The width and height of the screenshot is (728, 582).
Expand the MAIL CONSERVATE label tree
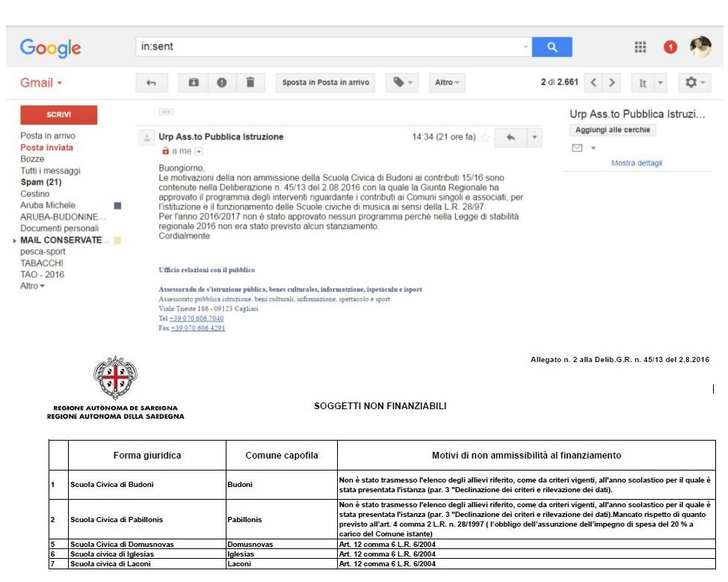point(15,241)
